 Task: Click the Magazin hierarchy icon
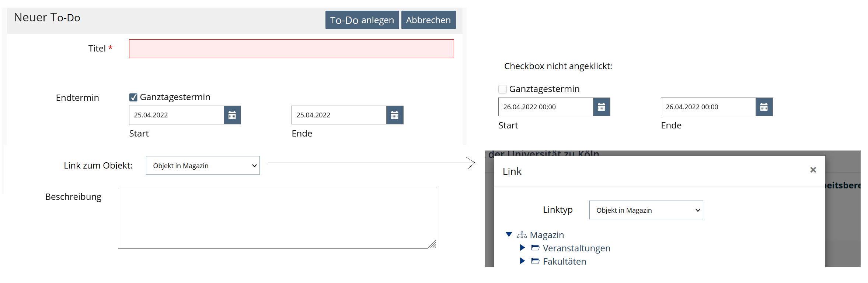pyautogui.click(x=522, y=235)
